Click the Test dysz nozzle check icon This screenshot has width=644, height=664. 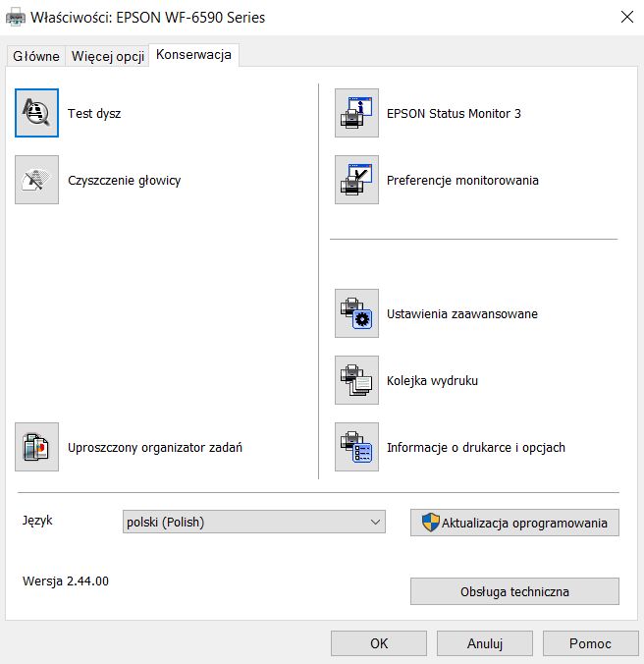[36, 113]
